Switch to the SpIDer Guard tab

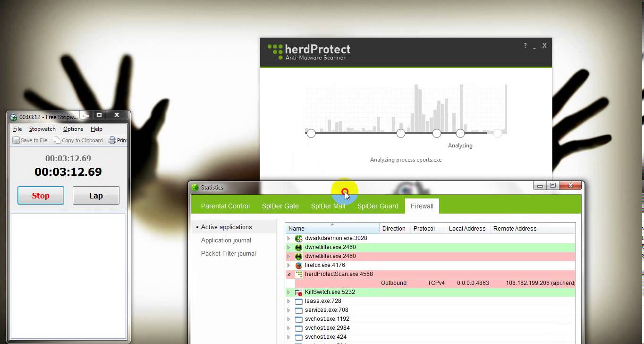(x=378, y=206)
